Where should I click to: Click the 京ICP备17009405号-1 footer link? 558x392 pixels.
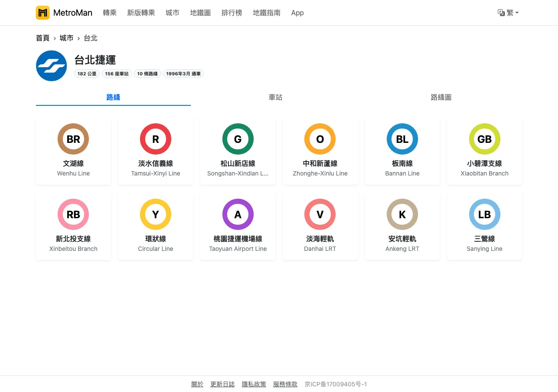tap(336, 384)
